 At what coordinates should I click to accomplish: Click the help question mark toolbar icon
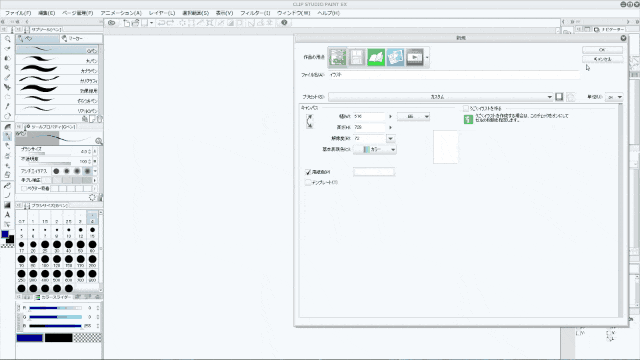point(284,23)
